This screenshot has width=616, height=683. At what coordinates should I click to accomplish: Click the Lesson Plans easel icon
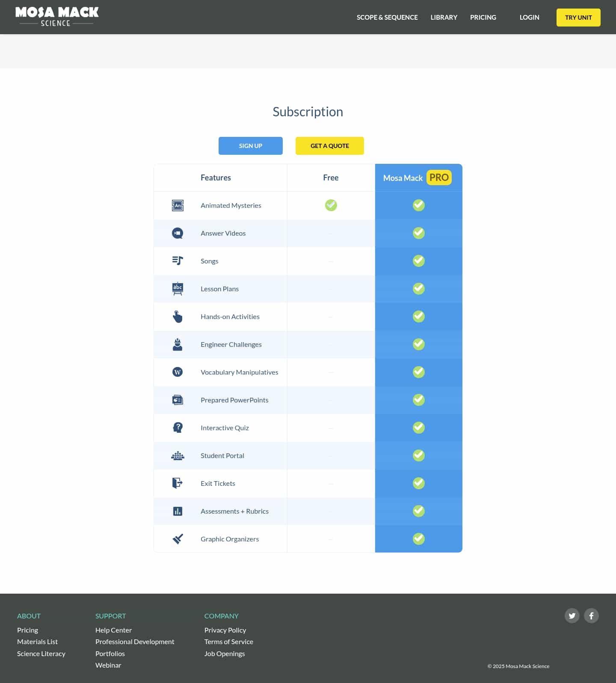tap(178, 289)
